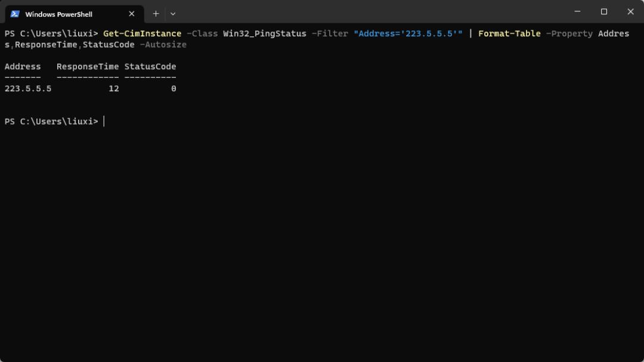Image resolution: width=644 pixels, height=362 pixels.
Task: Click the -Filter parameter
Action: click(x=330, y=33)
